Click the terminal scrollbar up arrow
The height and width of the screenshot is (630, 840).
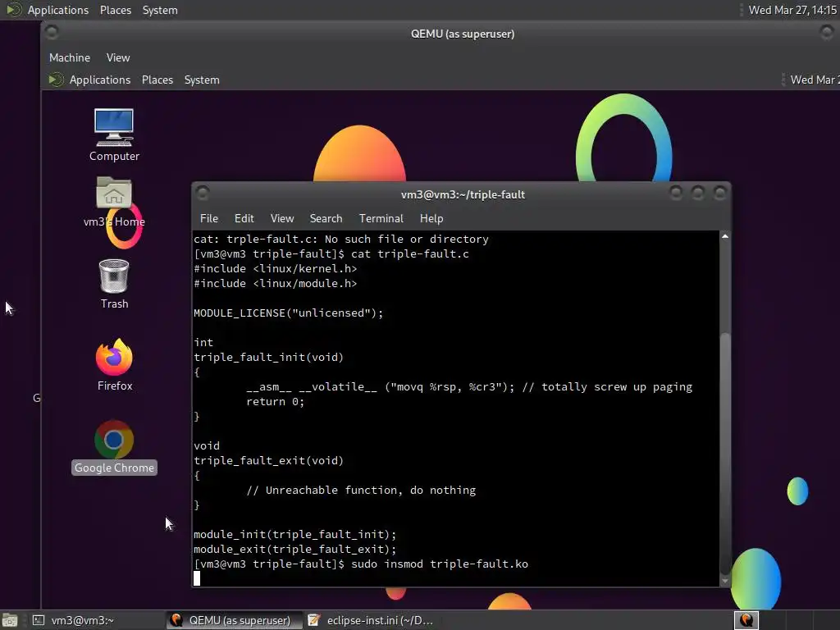(725, 236)
